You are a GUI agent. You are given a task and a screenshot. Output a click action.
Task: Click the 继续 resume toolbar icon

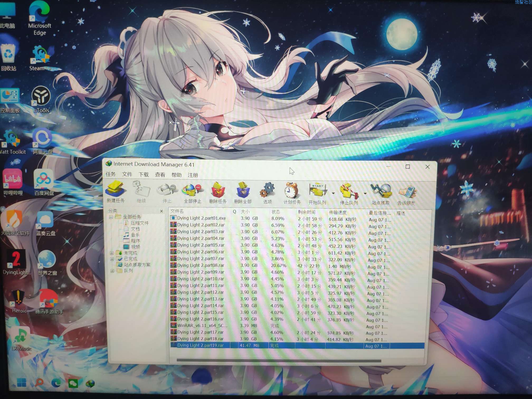(x=141, y=192)
